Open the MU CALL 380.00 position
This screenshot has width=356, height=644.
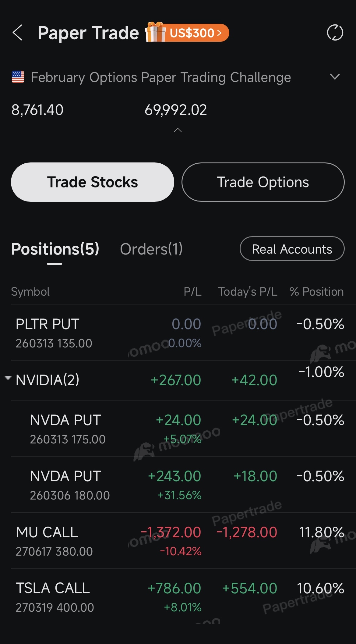(178, 541)
